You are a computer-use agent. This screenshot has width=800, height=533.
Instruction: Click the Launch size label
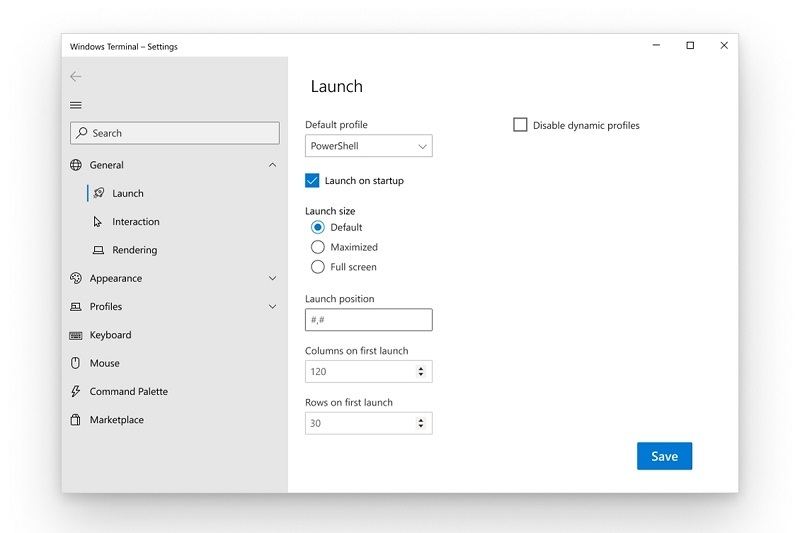pyautogui.click(x=330, y=211)
